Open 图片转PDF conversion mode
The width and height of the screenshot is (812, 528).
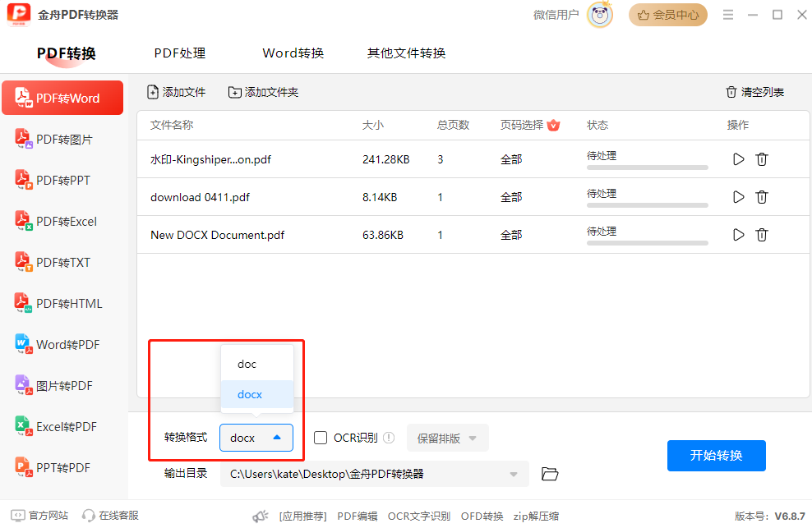click(62, 386)
